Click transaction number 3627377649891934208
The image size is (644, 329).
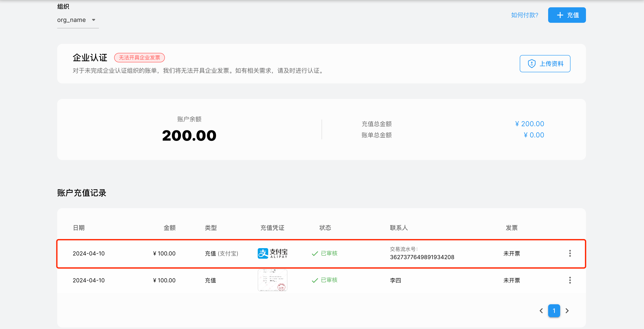tap(422, 257)
